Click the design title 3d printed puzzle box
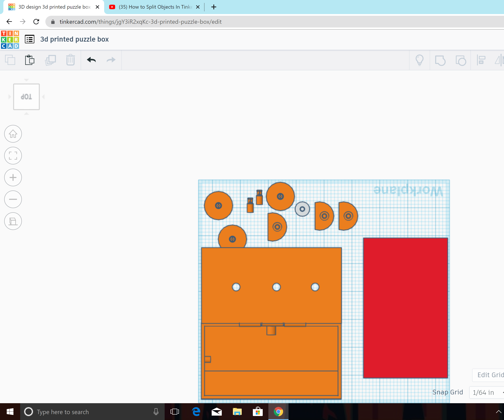This screenshot has height=420, width=504. point(74,39)
